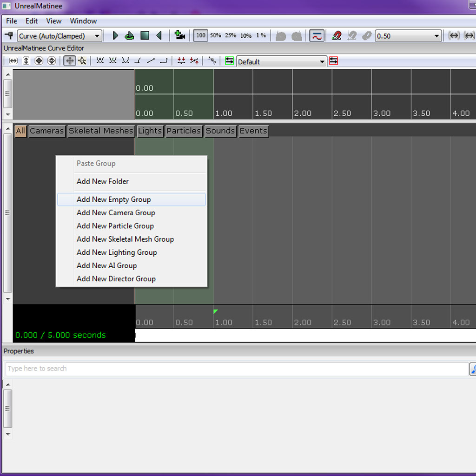Click straighten tangents red arrows icon

[194, 60]
